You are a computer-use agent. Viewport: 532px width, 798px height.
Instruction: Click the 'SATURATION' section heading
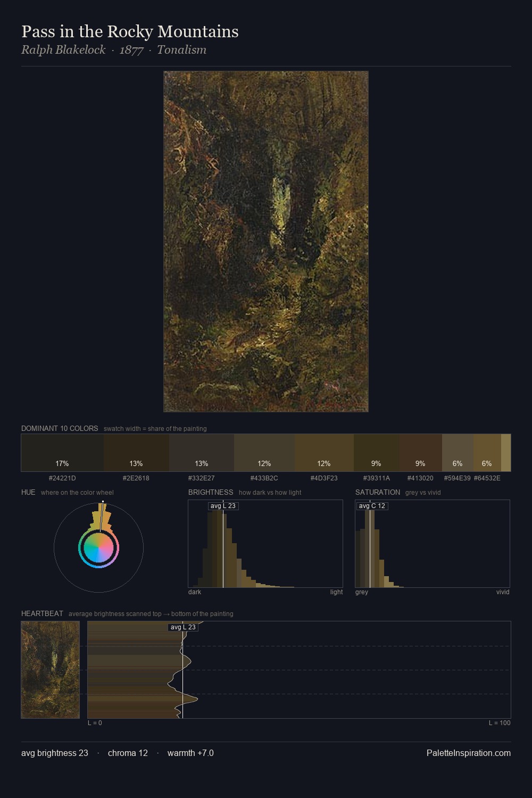click(x=378, y=492)
